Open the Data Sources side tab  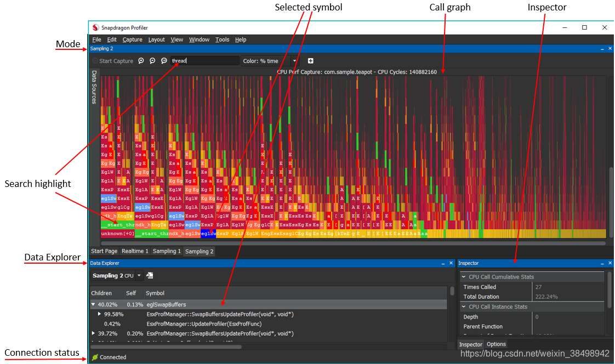pos(94,87)
